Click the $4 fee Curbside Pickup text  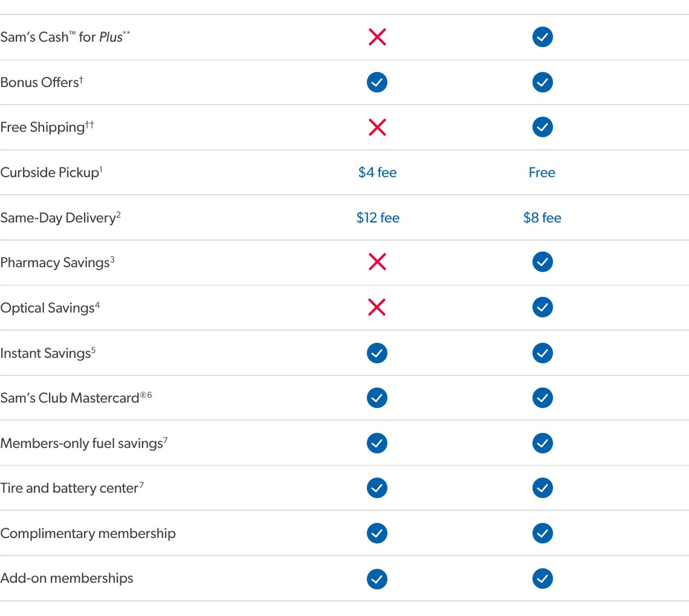(x=377, y=173)
